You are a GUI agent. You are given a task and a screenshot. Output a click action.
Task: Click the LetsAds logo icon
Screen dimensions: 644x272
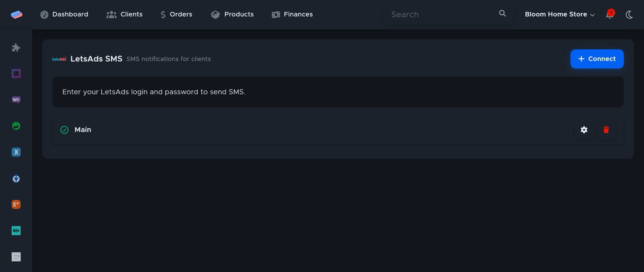tap(59, 59)
